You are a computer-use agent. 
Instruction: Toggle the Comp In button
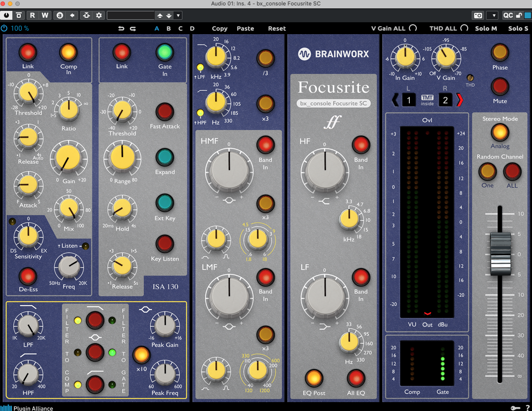click(68, 52)
